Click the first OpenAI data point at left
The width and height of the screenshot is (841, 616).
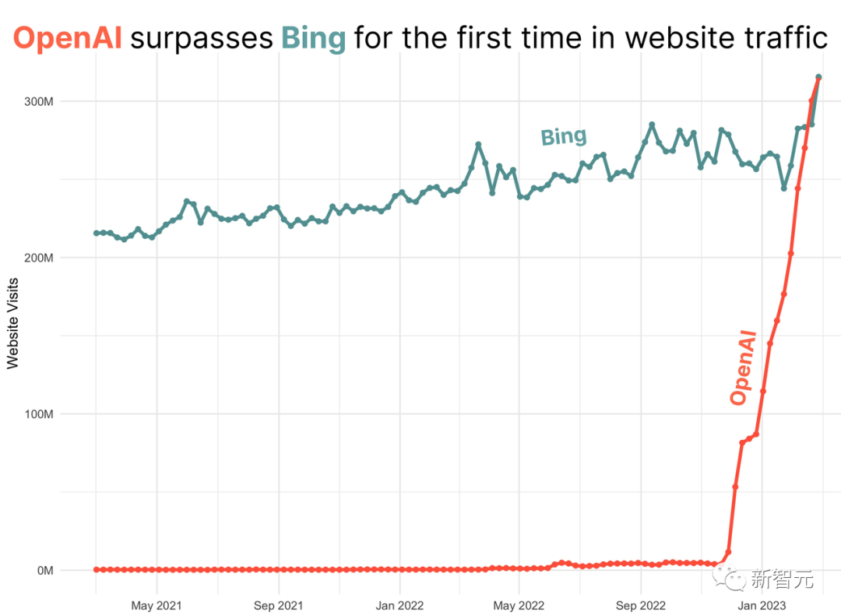97,569
